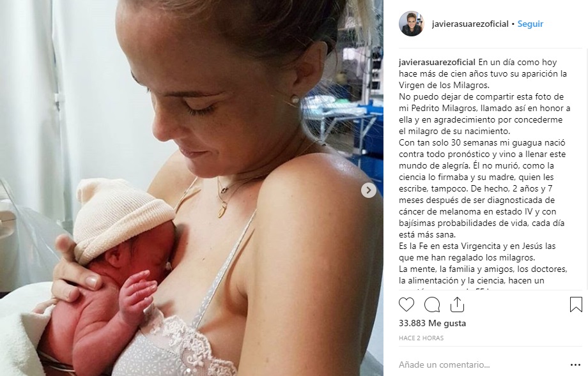Open the javierasuarezoficial profile picture

412,24
